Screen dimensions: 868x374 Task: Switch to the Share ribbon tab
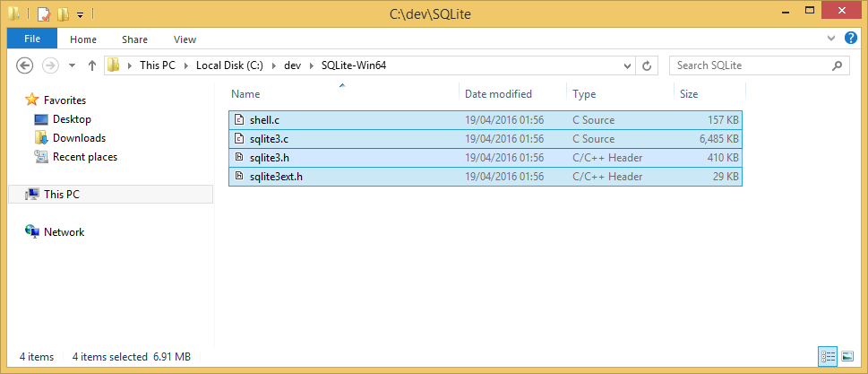click(134, 39)
